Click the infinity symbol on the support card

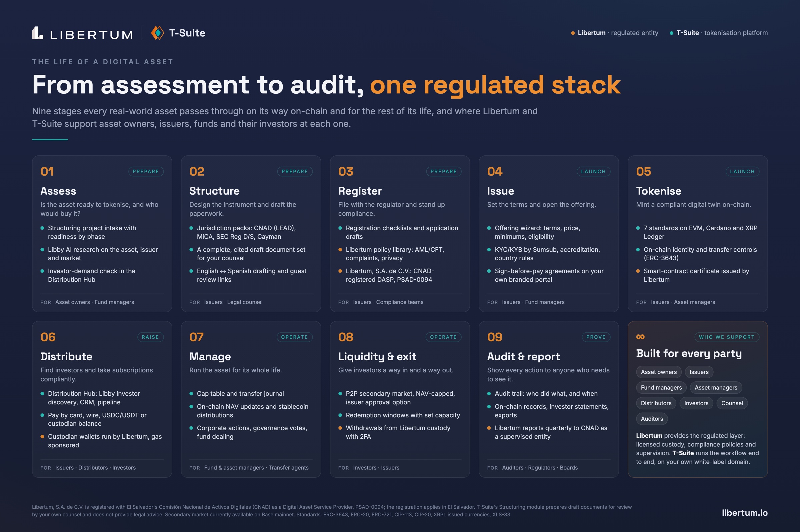point(640,337)
